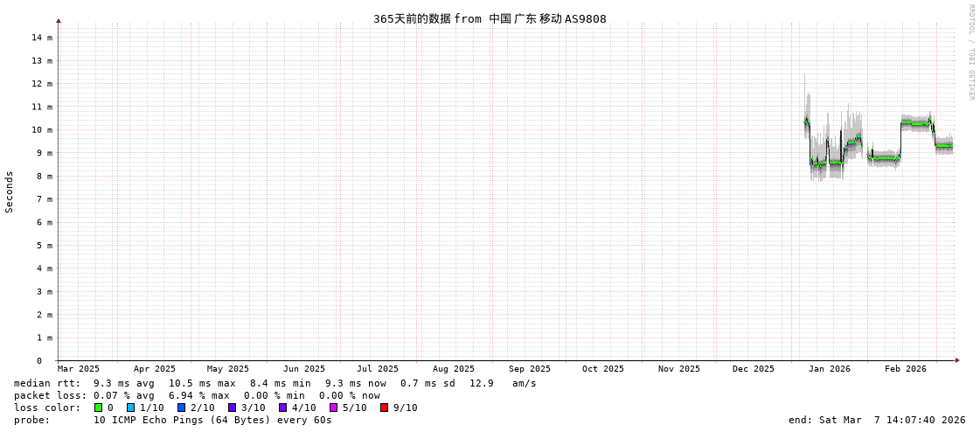Click the magenta 5/10 loss swatch
The height and width of the screenshot is (432, 980).
333,408
